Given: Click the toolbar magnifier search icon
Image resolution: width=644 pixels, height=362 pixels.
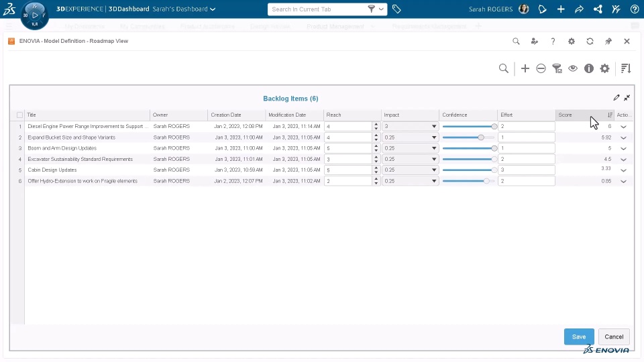Looking at the screenshot, I should [x=504, y=68].
